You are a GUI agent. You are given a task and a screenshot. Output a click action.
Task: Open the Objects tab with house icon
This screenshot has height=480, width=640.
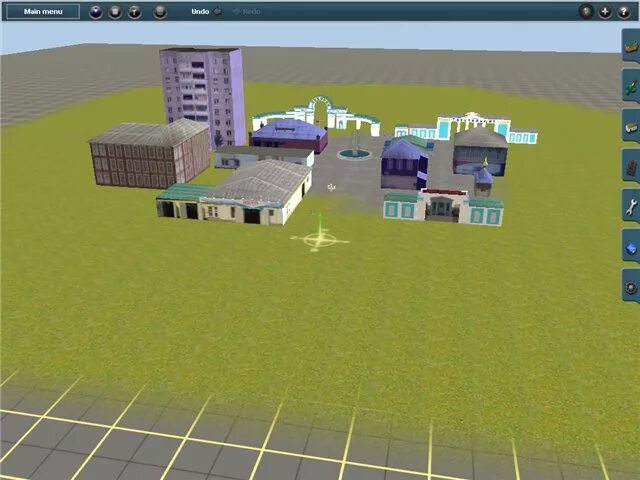[631, 126]
